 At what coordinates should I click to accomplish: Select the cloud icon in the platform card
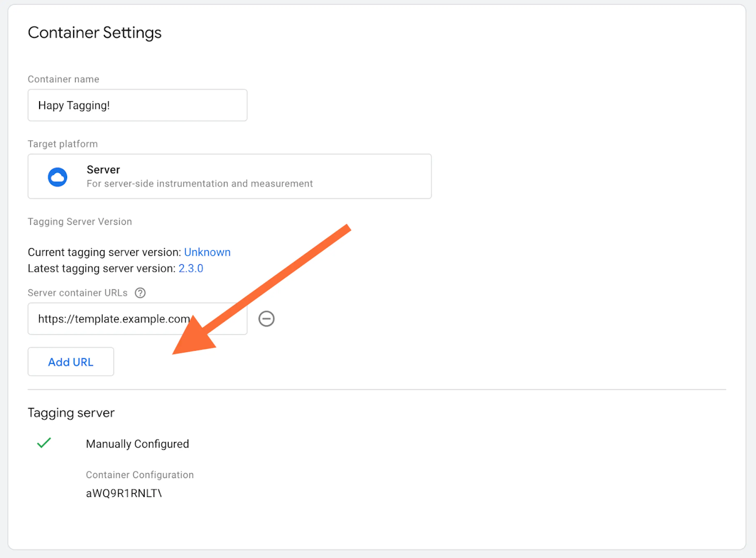point(58,176)
